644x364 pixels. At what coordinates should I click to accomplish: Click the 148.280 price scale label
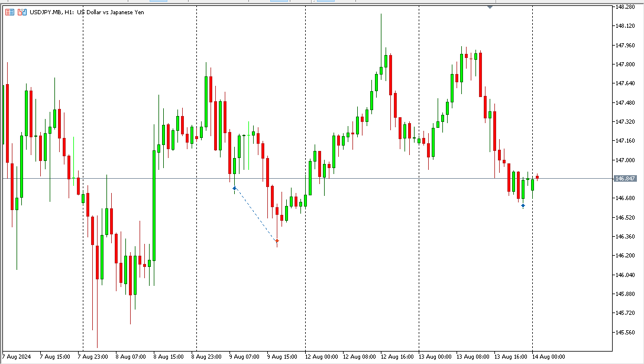(624, 7)
